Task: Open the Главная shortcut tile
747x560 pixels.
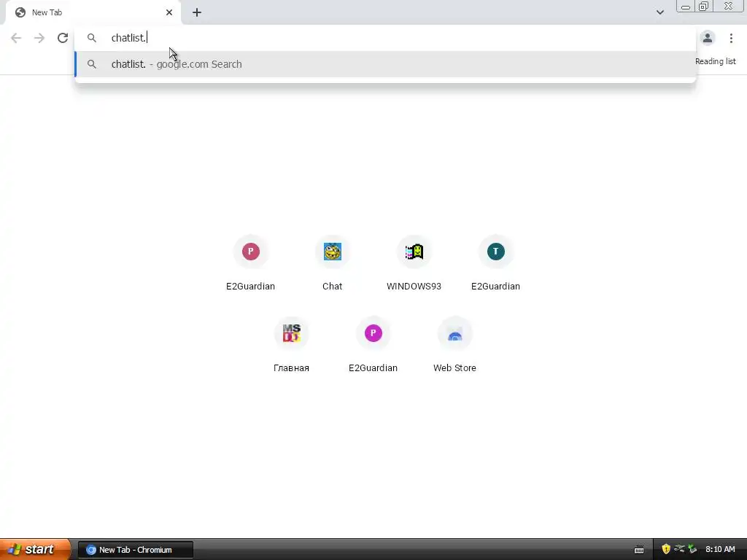Action: point(292,345)
